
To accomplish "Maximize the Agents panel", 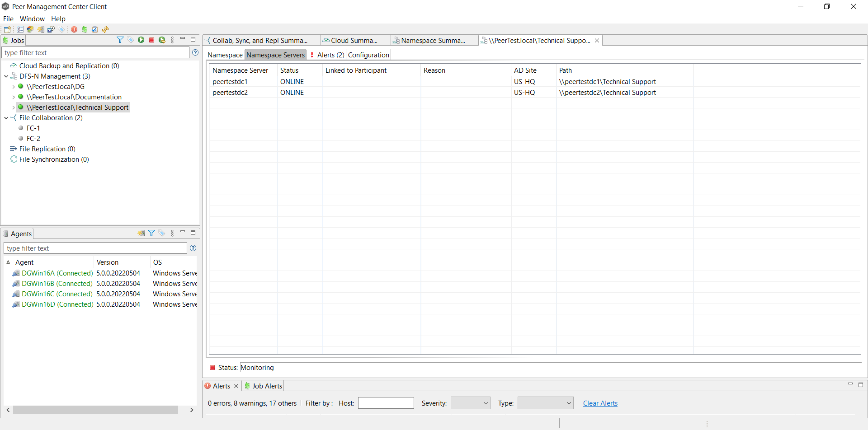I will pyautogui.click(x=193, y=233).
